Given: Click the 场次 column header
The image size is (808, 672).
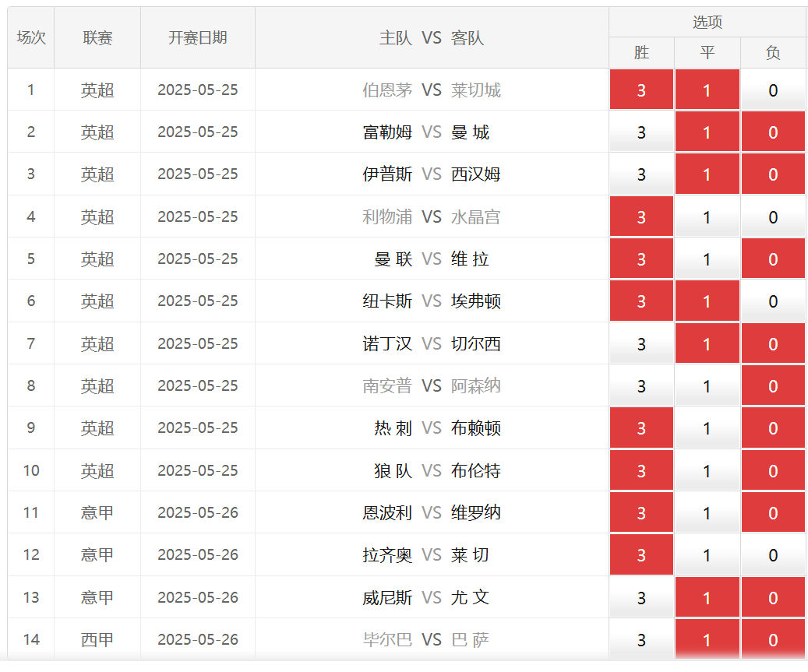Looking at the screenshot, I should tap(31, 37).
